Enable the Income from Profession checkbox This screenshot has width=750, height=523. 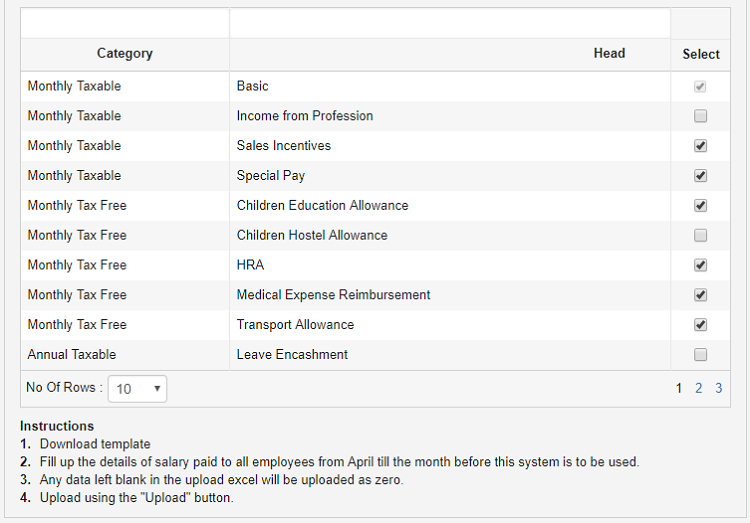coord(700,116)
